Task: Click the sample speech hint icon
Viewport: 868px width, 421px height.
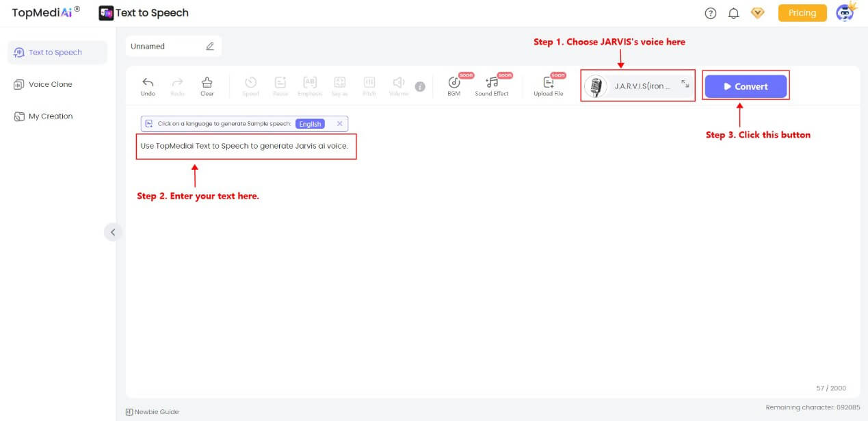Action: tap(149, 124)
